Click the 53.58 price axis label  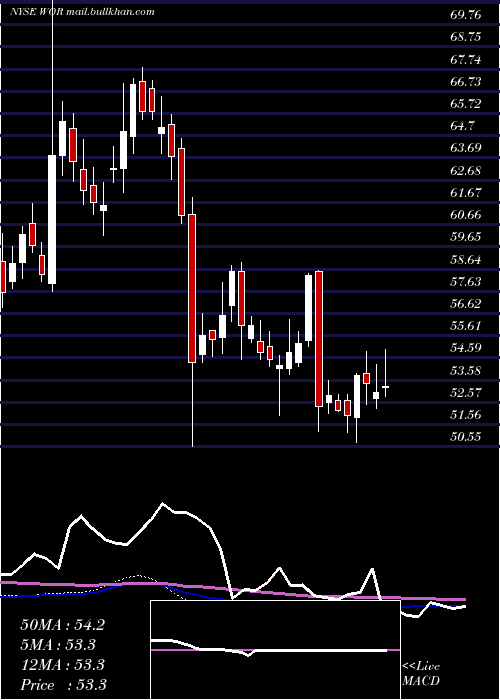pyautogui.click(x=466, y=371)
